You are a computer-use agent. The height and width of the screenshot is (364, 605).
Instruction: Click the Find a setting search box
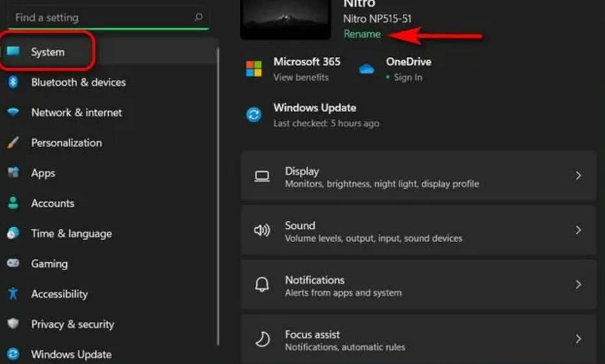pyautogui.click(x=108, y=17)
